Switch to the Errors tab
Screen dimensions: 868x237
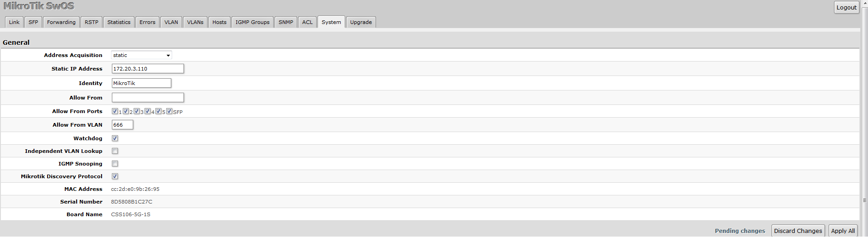[147, 22]
